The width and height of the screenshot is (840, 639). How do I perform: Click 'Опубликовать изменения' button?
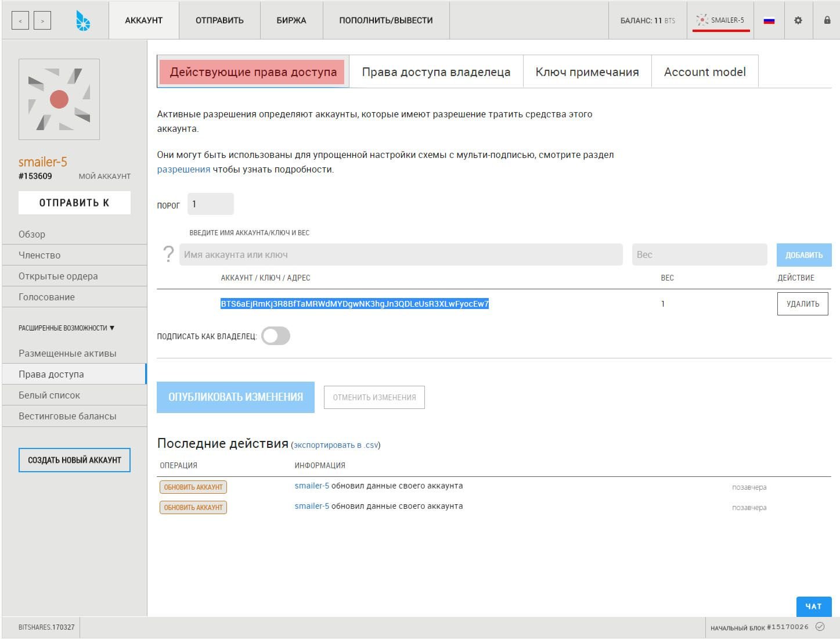[x=236, y=397]
